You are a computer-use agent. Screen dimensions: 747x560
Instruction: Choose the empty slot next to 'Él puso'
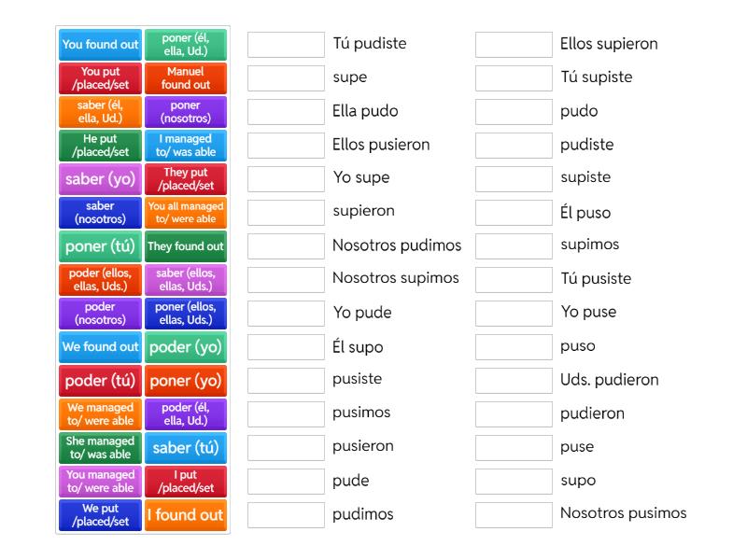514,213
